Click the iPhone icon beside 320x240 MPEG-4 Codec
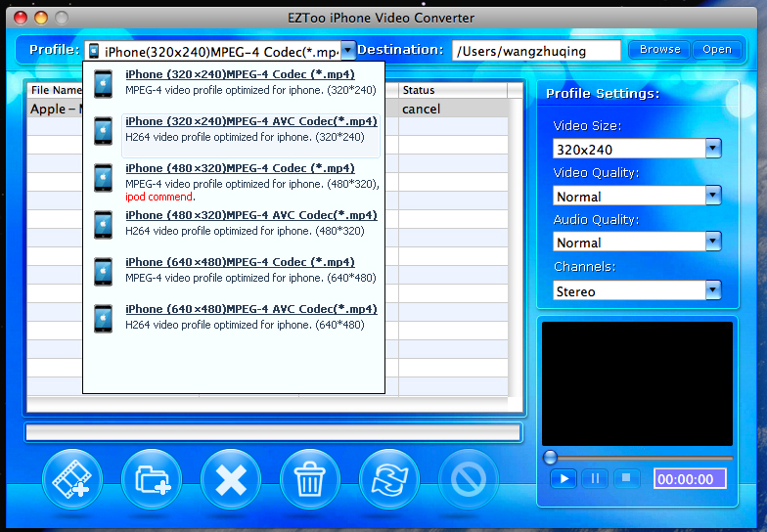 104,84
